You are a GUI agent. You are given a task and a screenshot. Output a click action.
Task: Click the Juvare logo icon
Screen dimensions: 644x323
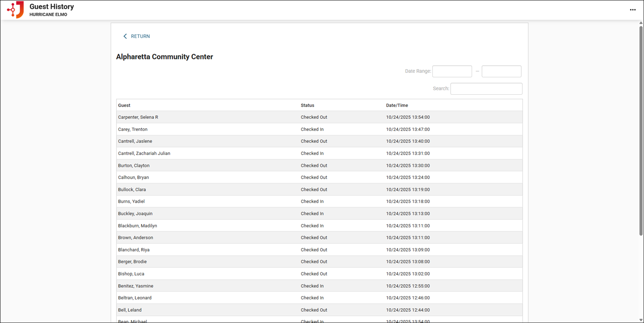point(16,10)
